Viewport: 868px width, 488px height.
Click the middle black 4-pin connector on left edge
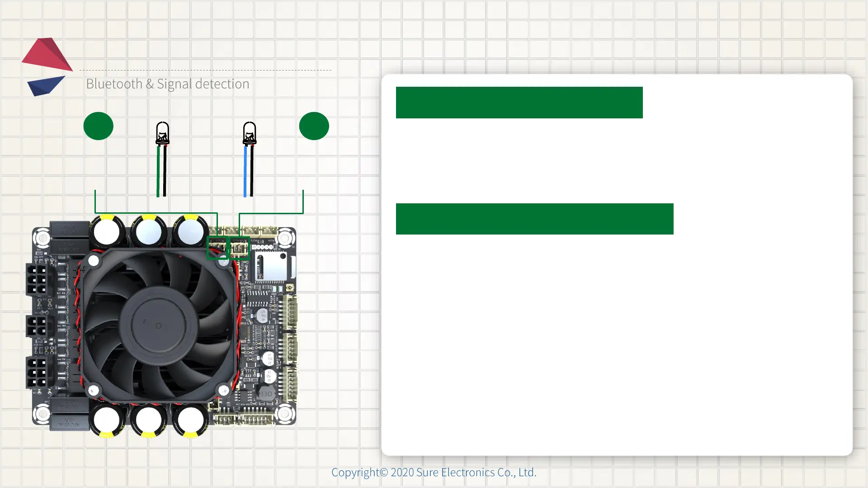coord(36,326)
